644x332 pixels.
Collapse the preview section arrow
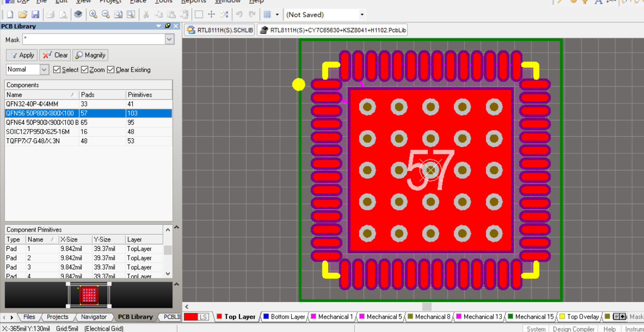[177, 284]
